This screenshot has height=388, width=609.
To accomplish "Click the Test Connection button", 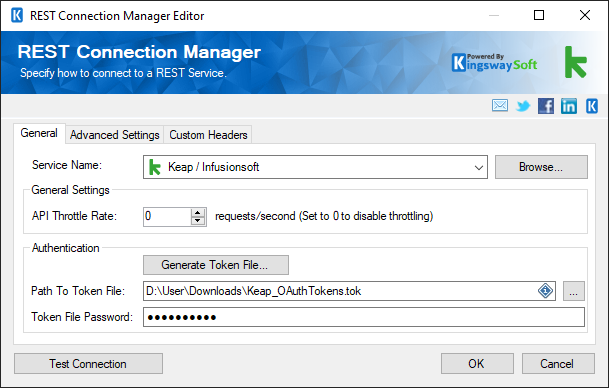I will [88, 364].
